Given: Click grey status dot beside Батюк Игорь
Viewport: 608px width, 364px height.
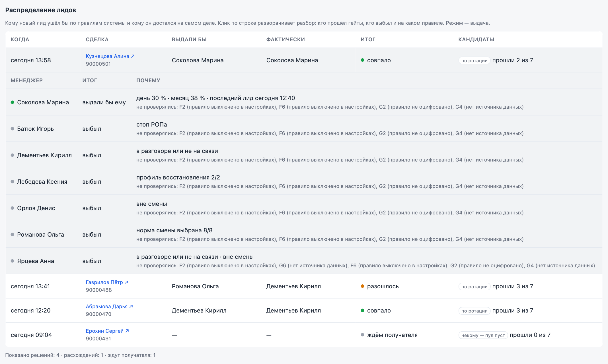Looking at the screenshot, I should click(x=13, y=129).
